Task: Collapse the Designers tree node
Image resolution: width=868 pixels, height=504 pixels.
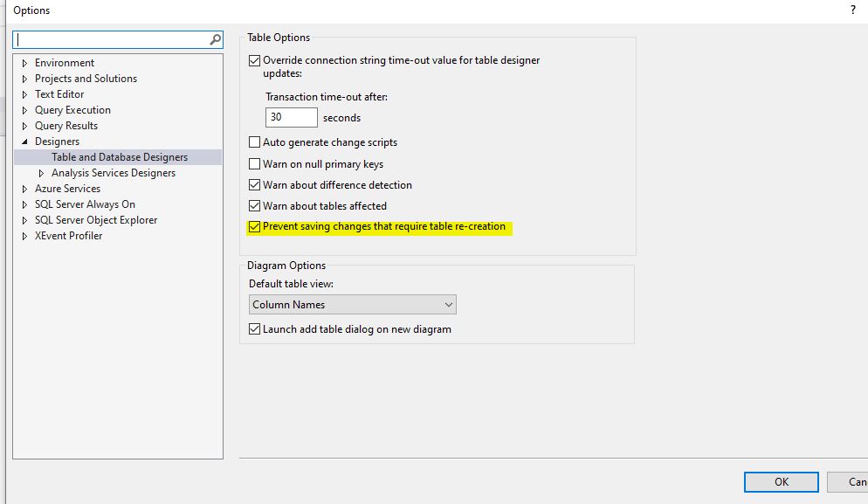Action: (x=25, y=142)
